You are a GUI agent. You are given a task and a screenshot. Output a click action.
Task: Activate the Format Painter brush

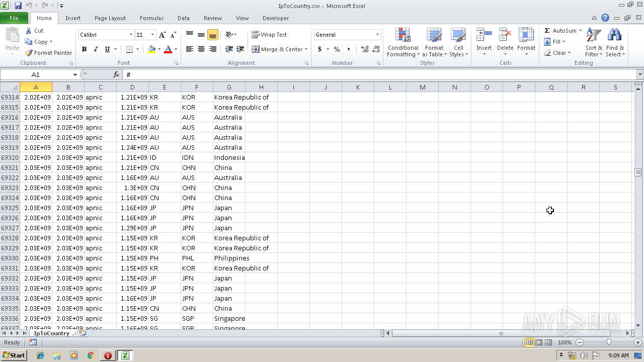(29, 53)
